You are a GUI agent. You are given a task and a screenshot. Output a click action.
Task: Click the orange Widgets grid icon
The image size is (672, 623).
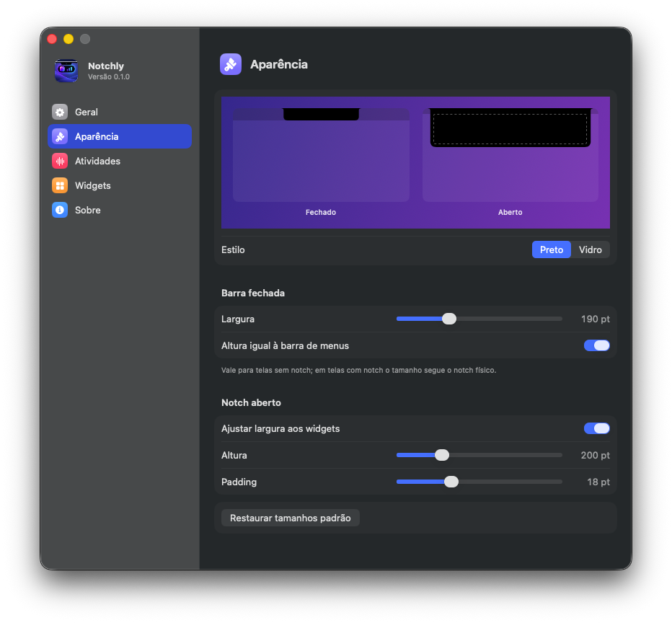tap(60, 185)
